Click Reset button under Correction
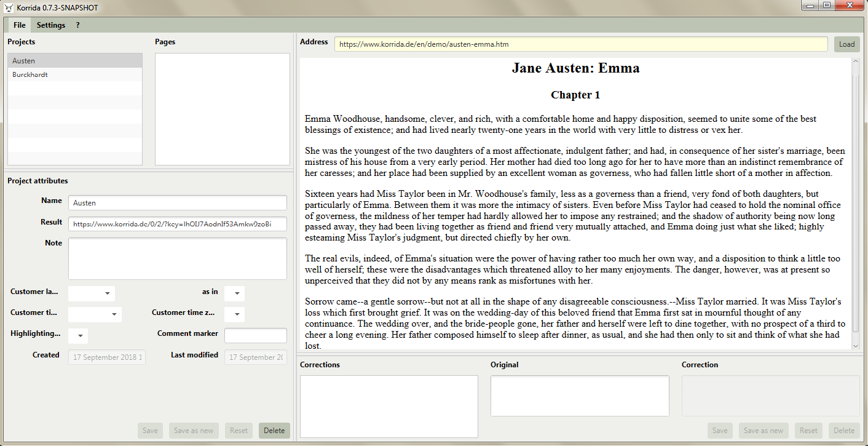The image size is (868, 446). click(x=808, y=431)
